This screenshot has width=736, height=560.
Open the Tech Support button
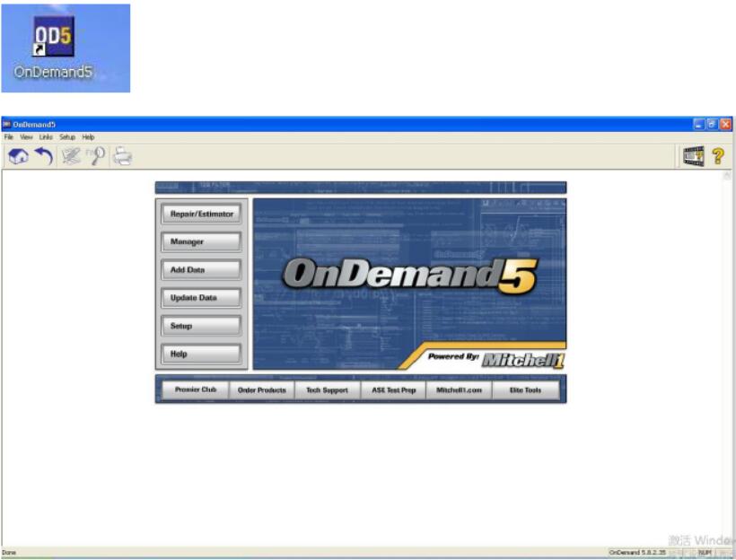(x=328, y=389)
